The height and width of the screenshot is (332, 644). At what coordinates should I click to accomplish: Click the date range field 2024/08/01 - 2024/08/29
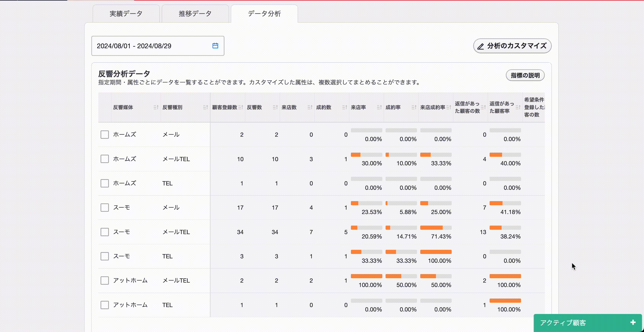point(158,46)
